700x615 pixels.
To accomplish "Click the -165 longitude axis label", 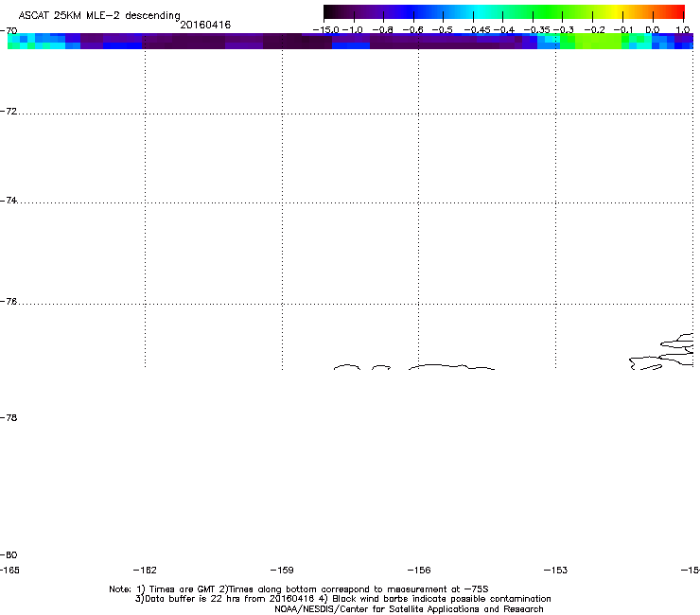I will [x=9, y=570].
